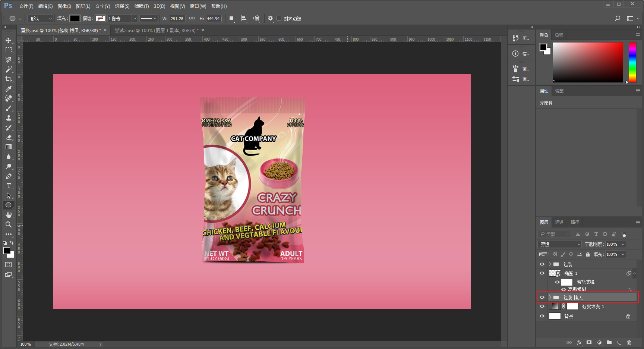The image size is (644, 349).
Task: Select the Hand tool
Action: point(9,215)
